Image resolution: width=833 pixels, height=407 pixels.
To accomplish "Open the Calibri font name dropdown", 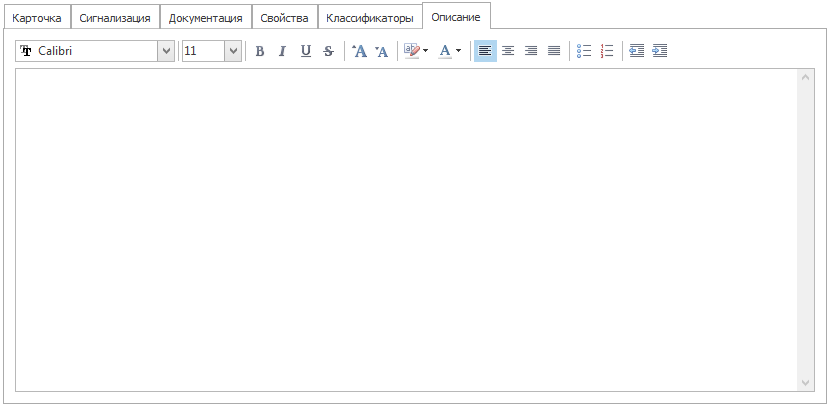I will tap(166, 51).
